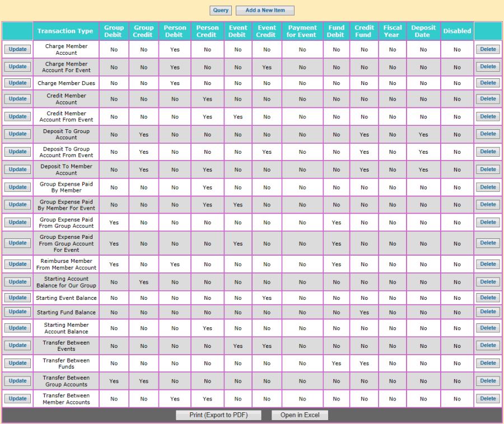Click the Group Debit column header
The height and width of the screenshot is (424, 504).
pos(114,31)
